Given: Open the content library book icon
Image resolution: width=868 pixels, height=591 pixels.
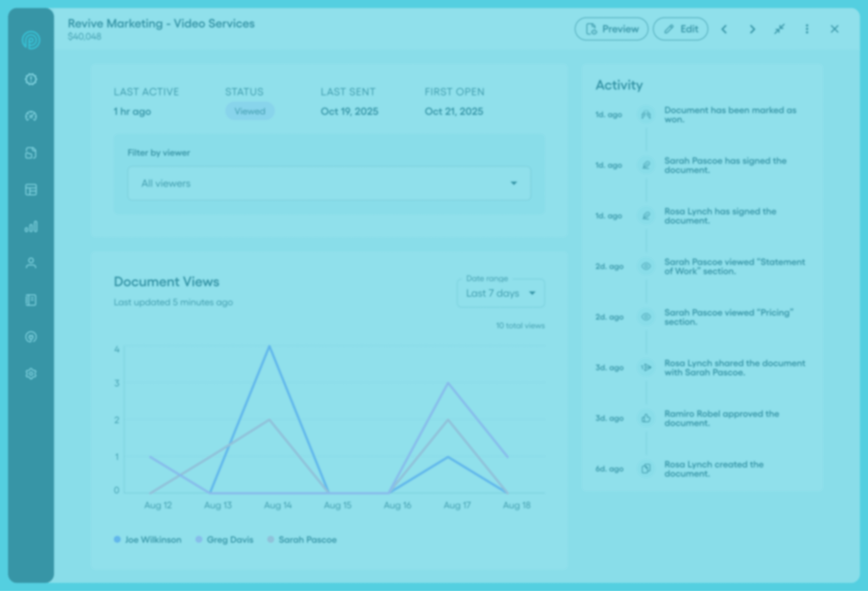Looking at the screenshot, I should 31,300.
